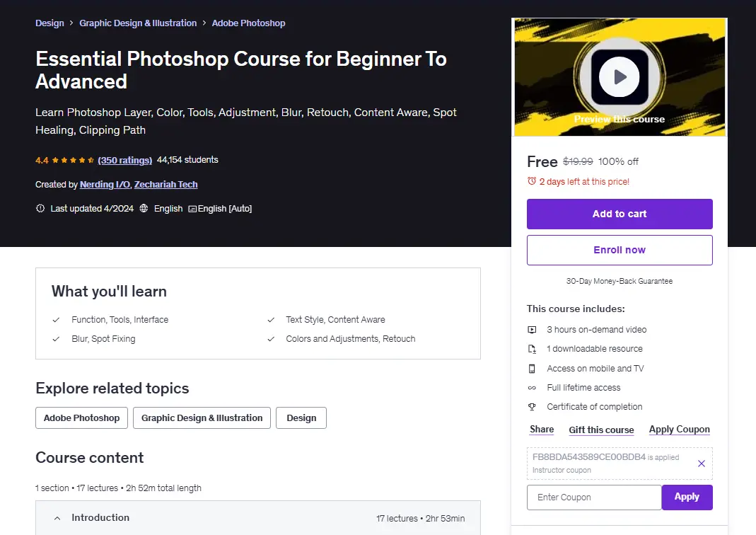Click the star rating icons
The image size is (756, 535).
point(73,160)
